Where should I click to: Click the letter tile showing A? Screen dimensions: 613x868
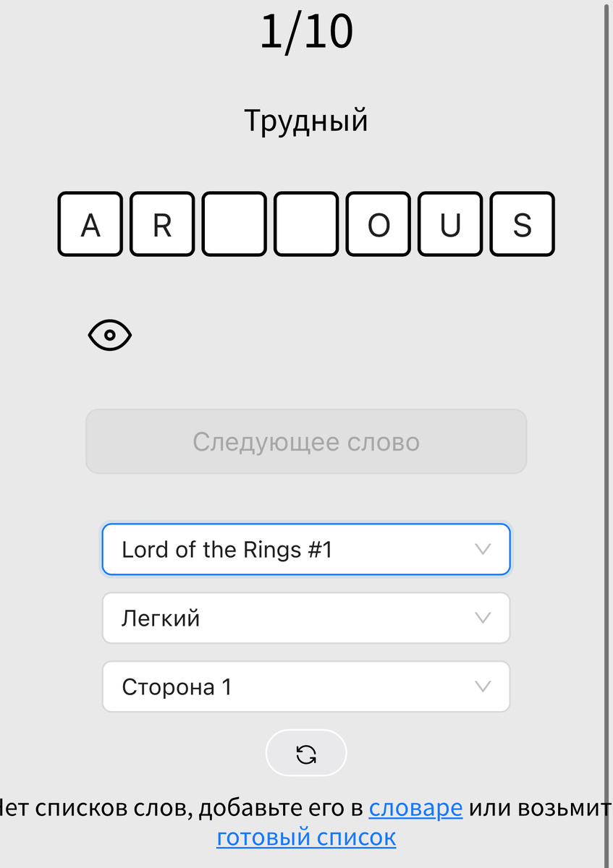click(90, 224)
